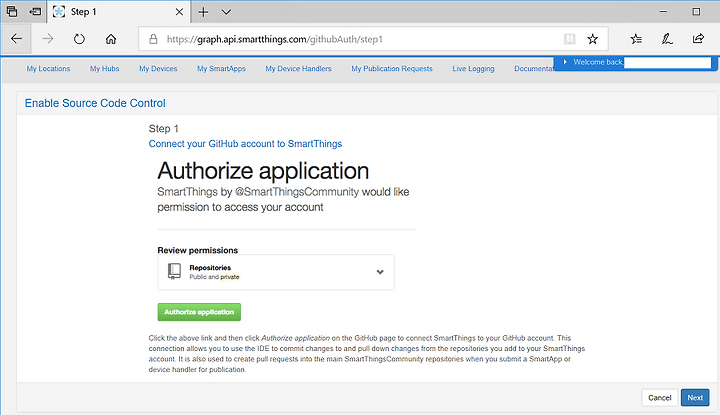This screenshot has height=415, width=720.
Task: Click Connect your GitHub account to SmartThings link
Action: pyautogui.click(x=245, y=144)
